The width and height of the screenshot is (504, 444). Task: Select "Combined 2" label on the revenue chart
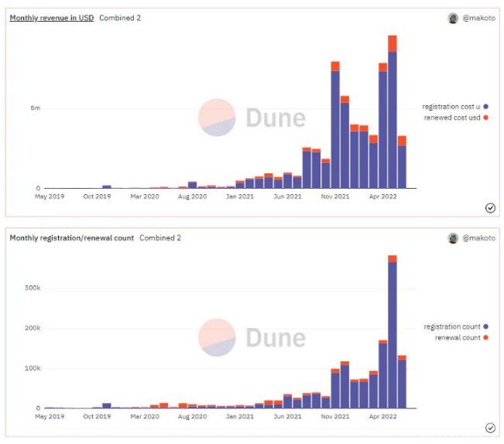[x=120, y=18]
